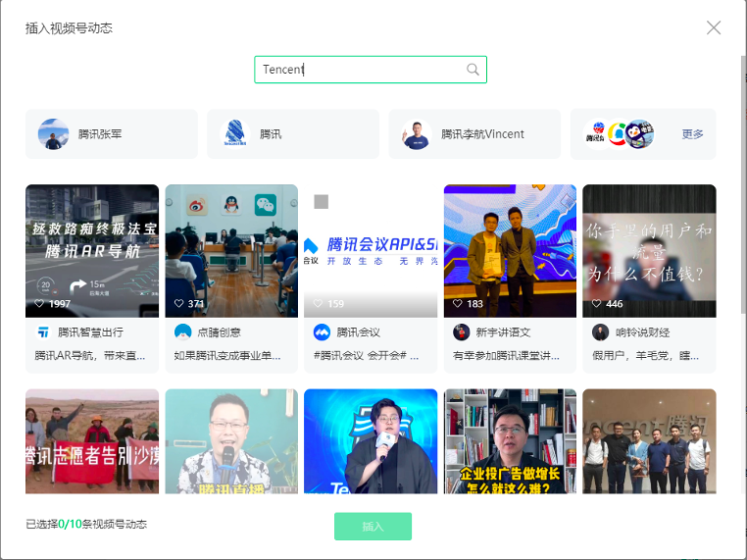Click the description 腾讯AR导航，带来直…
This screenshot has height=560, width=747.
pyautogui.click(x=89, y=356)
